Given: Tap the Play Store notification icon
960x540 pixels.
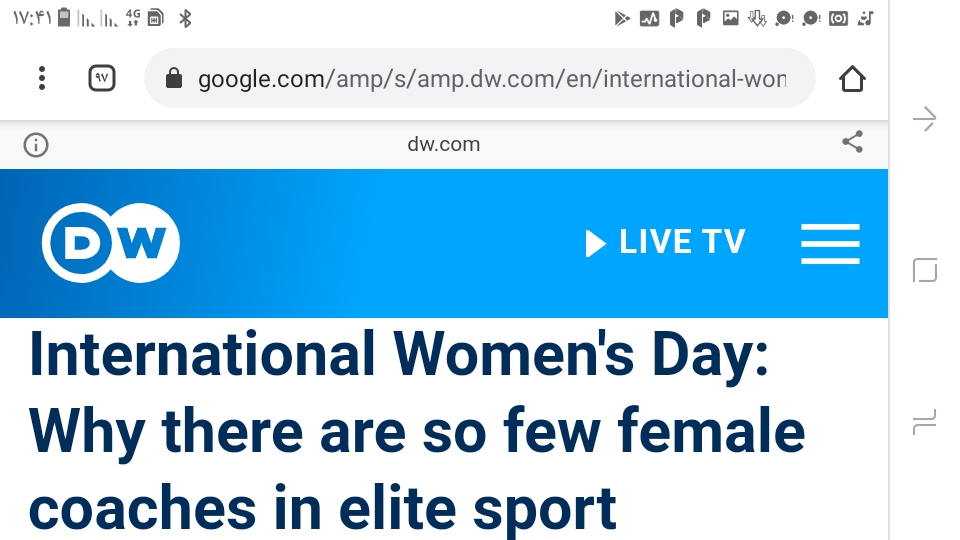Looking at the screenshot, I should coord(621,18).
